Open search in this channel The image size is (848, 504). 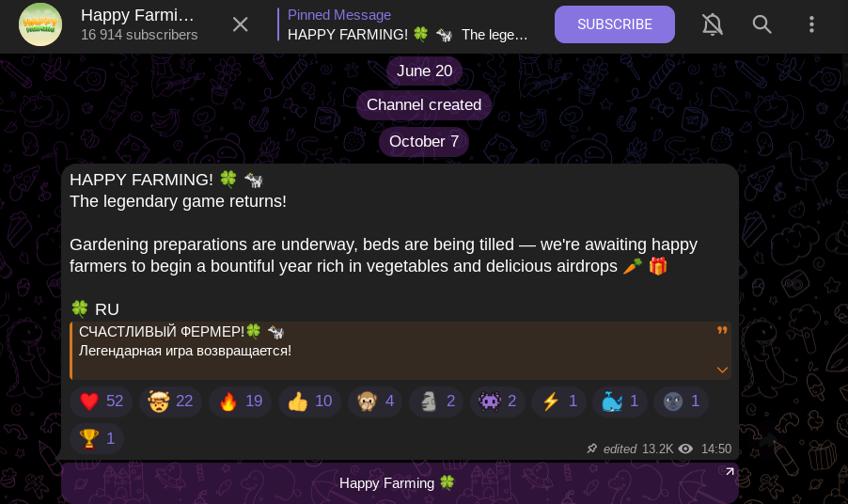click(x=762, y=24)
